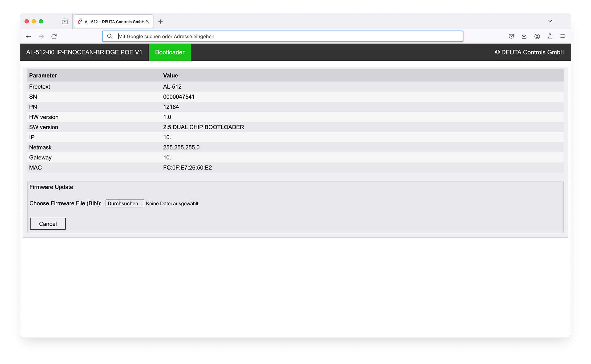The height and width of the screenshot is (364, 591).
Task: Click the search magnifier in address bar
Action: (x=110, y=36)
